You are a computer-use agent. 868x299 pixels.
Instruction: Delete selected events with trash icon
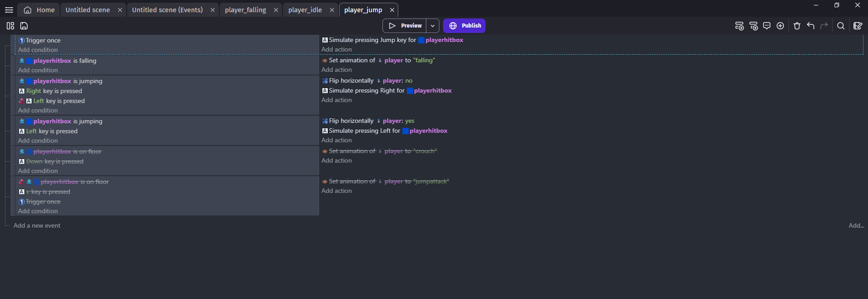(x=797, y=26)
